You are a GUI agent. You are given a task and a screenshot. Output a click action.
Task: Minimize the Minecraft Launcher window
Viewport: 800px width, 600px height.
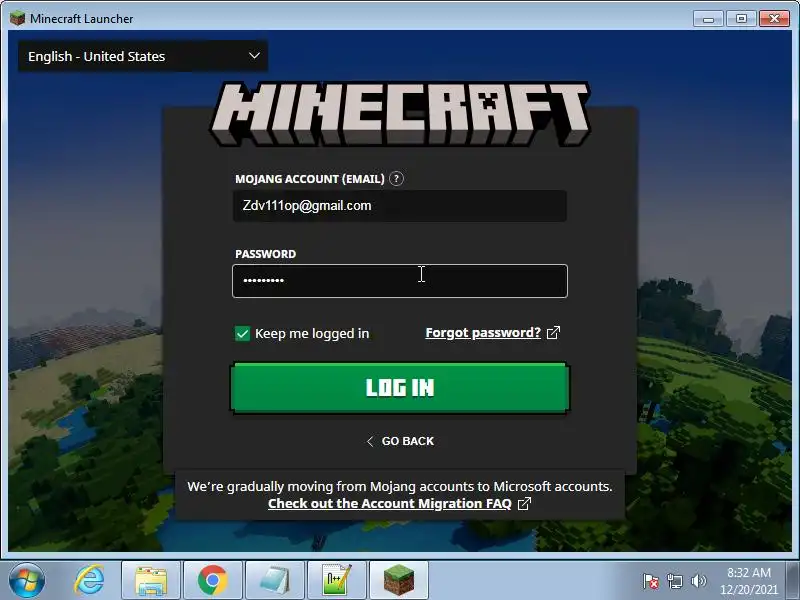[x=708, y=19]
